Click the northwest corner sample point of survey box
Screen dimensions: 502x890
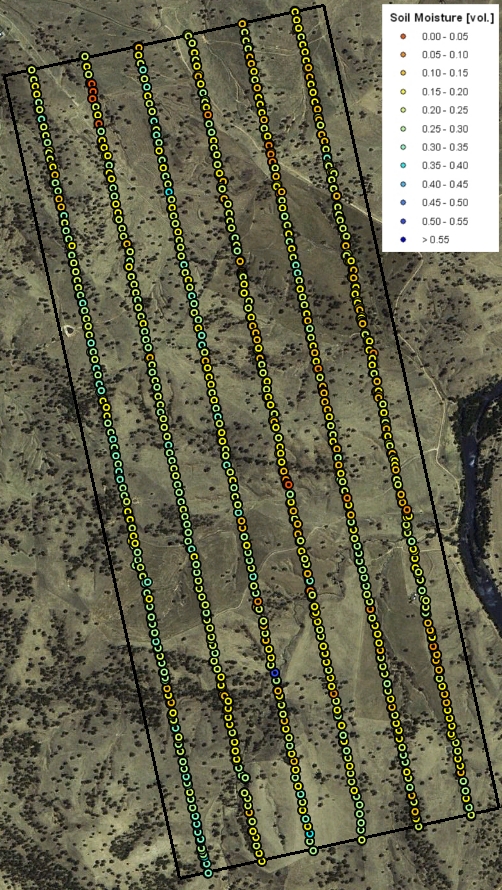tap(32, 70)
